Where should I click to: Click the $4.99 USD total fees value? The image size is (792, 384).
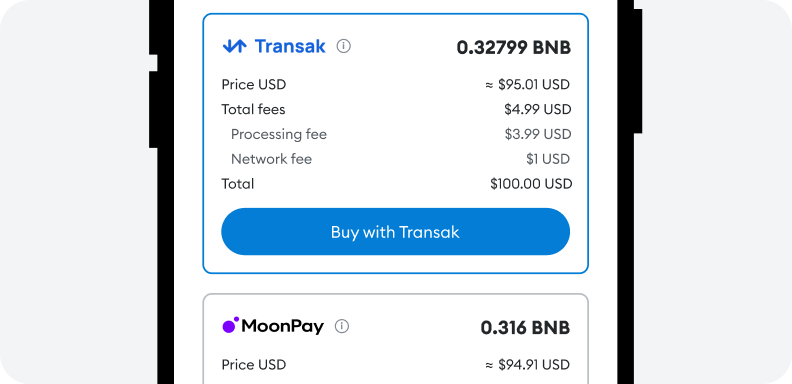537,109
